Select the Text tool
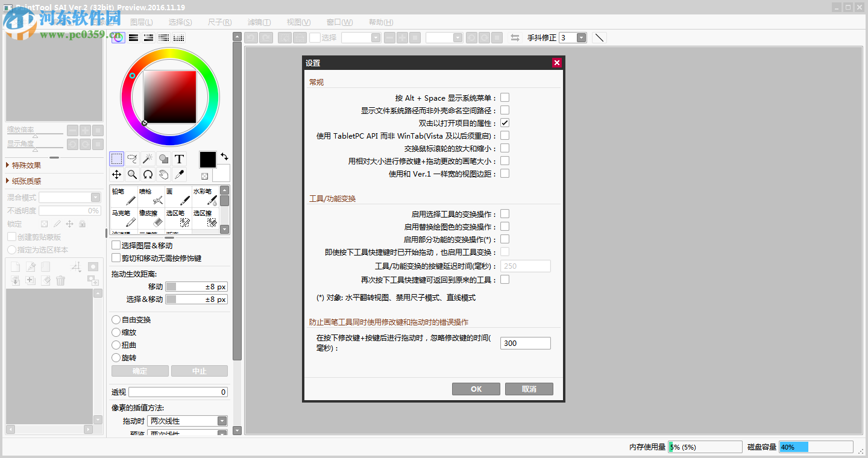This screenshot has width=868, height=458. click(x=179, y=158)
